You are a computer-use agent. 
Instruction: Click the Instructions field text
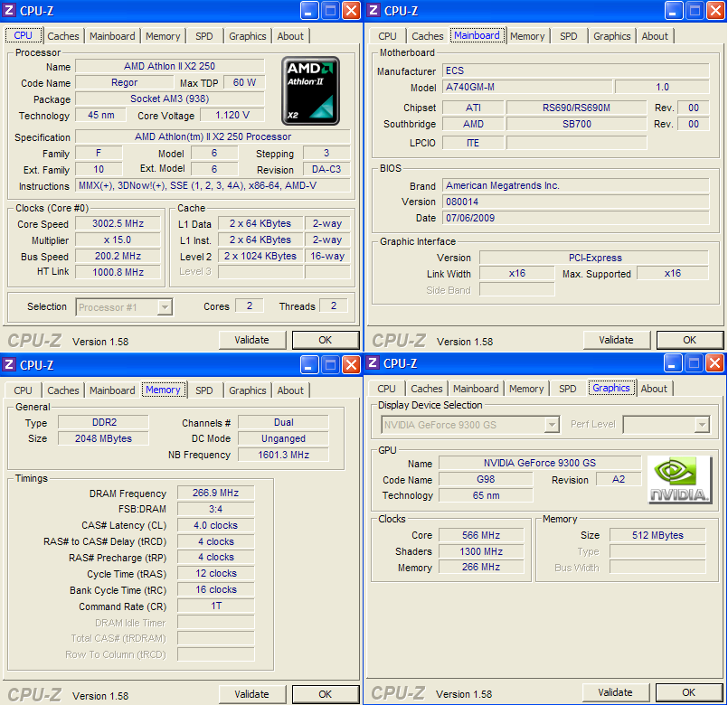[213, 185]
